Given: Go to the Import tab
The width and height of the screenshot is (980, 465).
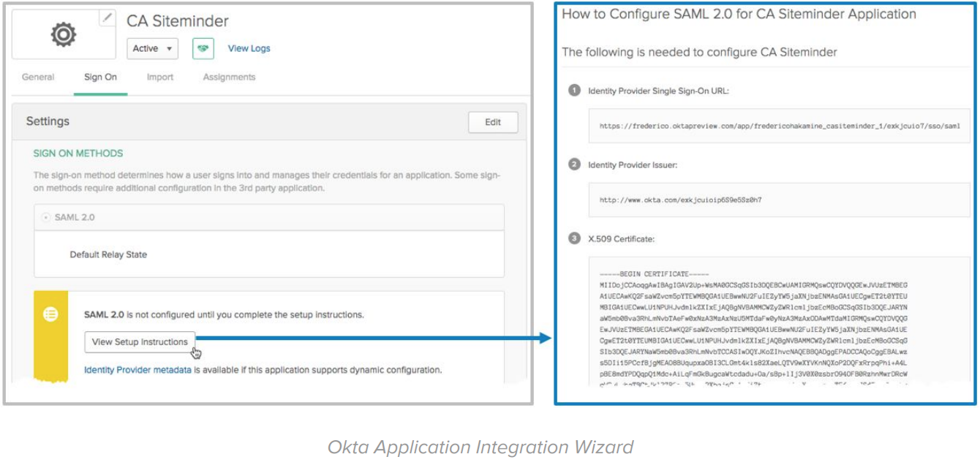Looking at the screenshot, I should point(160,77).
